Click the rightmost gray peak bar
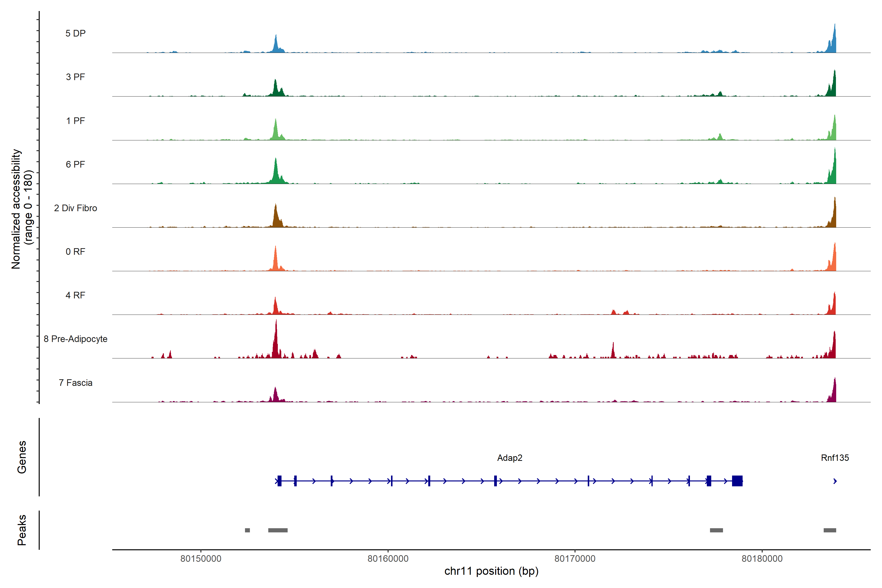This screenshot has width=882, height=588. [830, 530]
